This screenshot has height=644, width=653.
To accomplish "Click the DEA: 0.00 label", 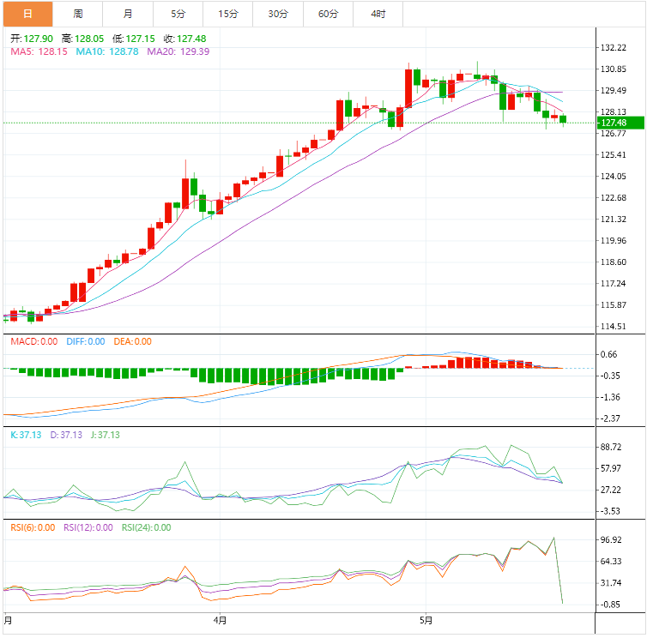I will [132, 341].
